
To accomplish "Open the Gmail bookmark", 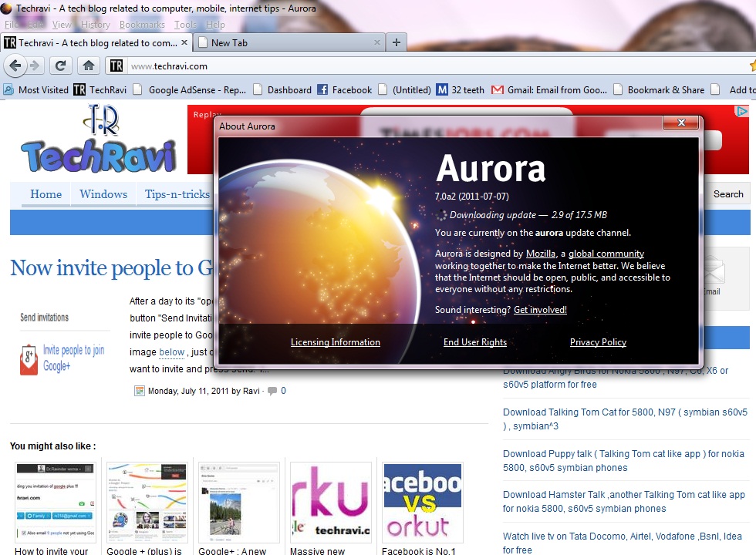I will point(549,89).
